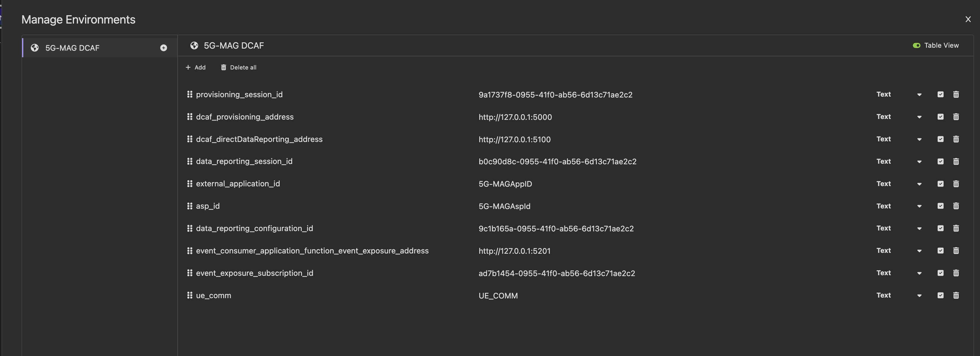Expand Text type dropdown of asp_id
The image size is (980, 356).
(x=919, y=206)
